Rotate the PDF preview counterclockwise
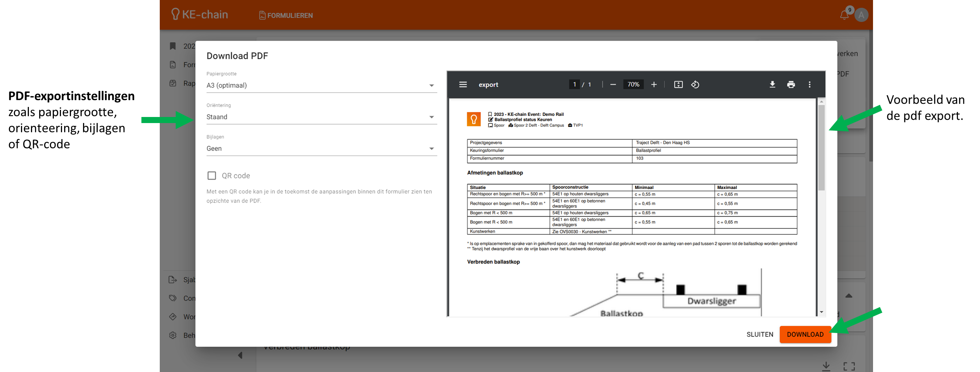980x372 pixels. click(695, 85)
